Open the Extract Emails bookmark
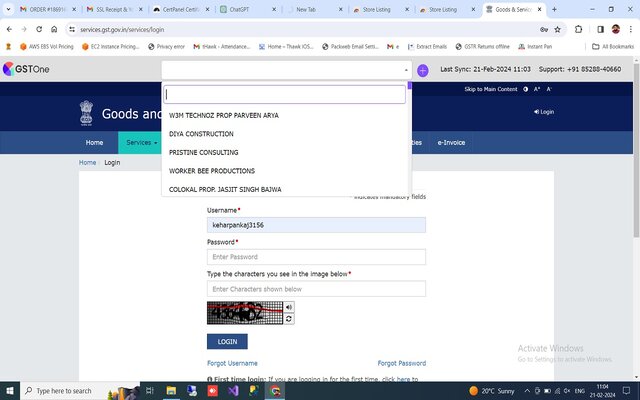The height and width of the screenshot is (400, 640). 427,47
